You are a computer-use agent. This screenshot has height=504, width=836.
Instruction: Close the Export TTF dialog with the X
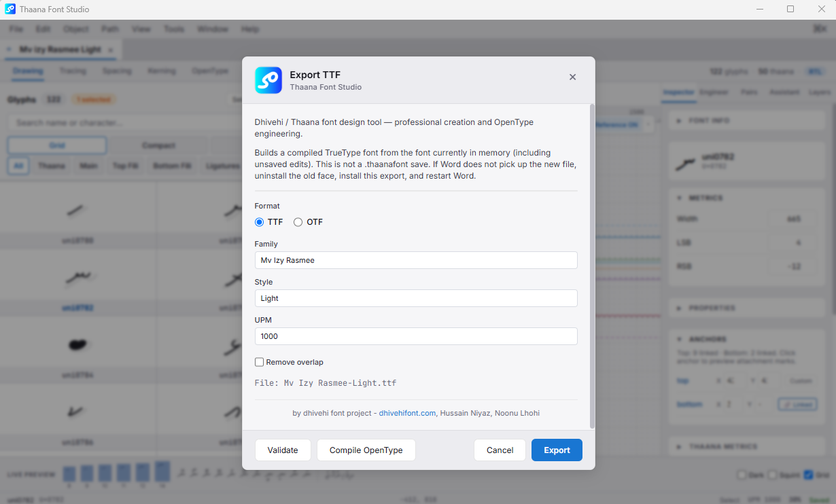point(572,77)
